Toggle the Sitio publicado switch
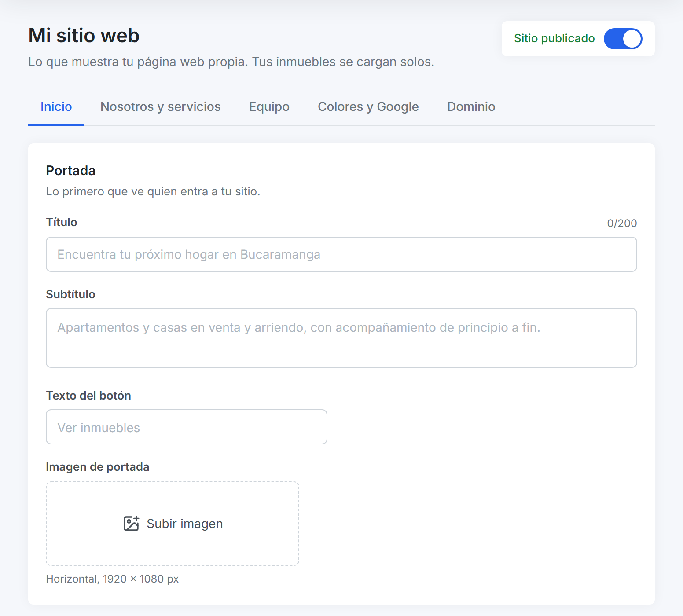 click(x=623, y=39)
